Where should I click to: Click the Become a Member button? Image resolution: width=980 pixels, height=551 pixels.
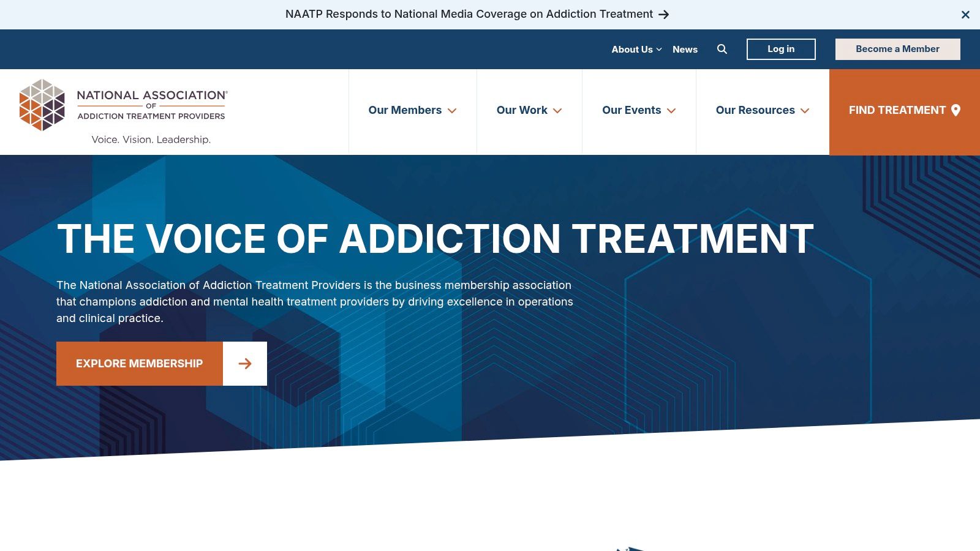897,49
